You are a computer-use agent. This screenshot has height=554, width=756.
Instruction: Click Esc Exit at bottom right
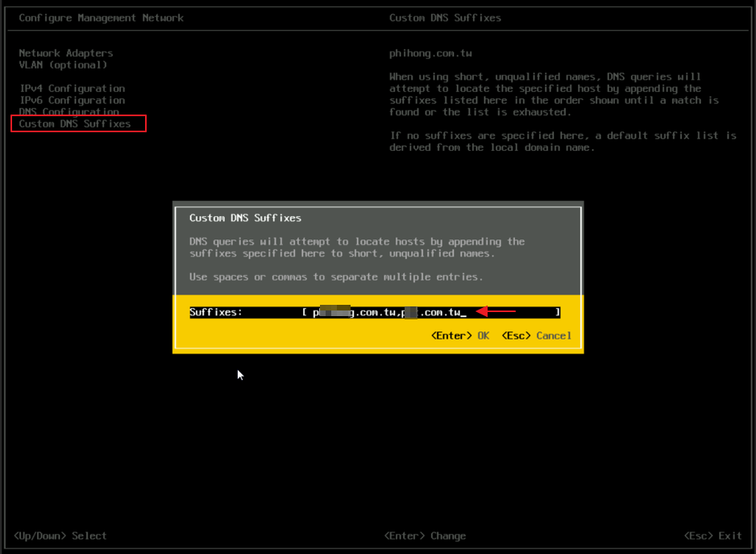(x=712, y=535)
